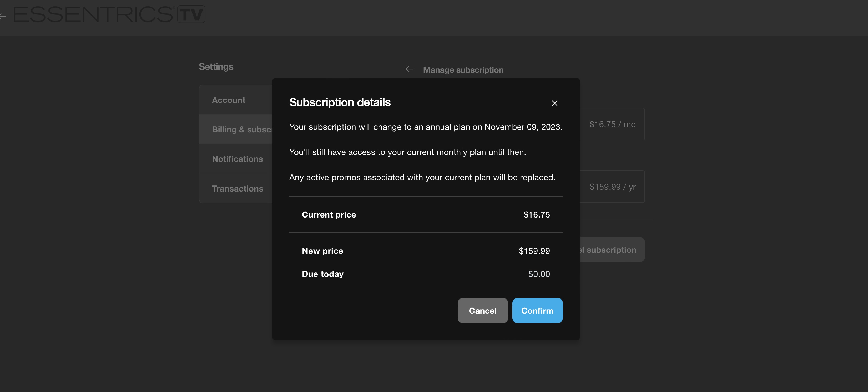Open the Notifications settings tab
868x392 pixels.
tap(236, 159)
